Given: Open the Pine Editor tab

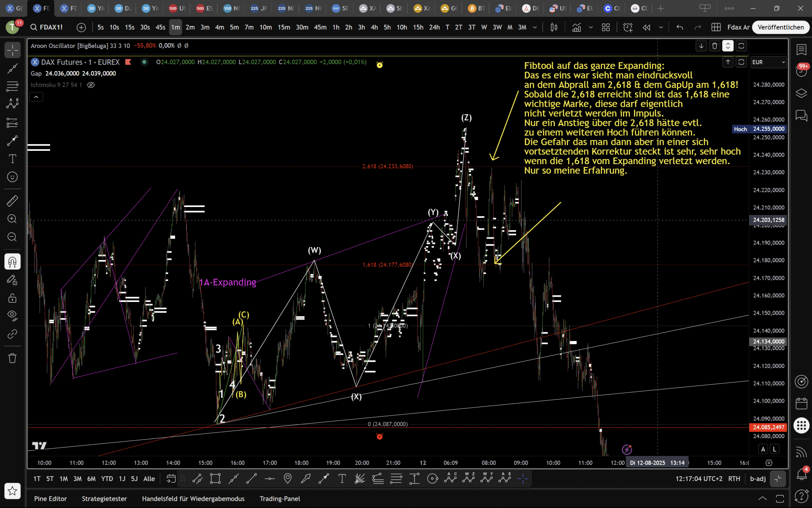Looking at the screenshot, I should pyautogui.click(x=50, y=499).
